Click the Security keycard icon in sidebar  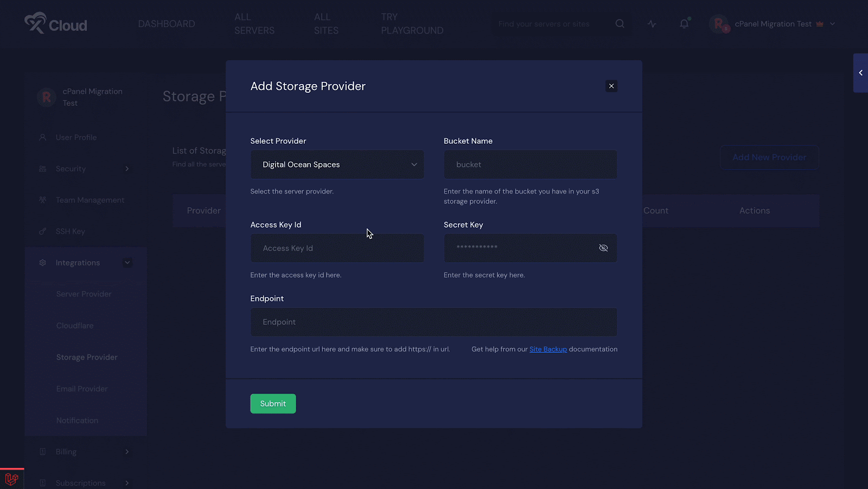[x=43, y=169]
